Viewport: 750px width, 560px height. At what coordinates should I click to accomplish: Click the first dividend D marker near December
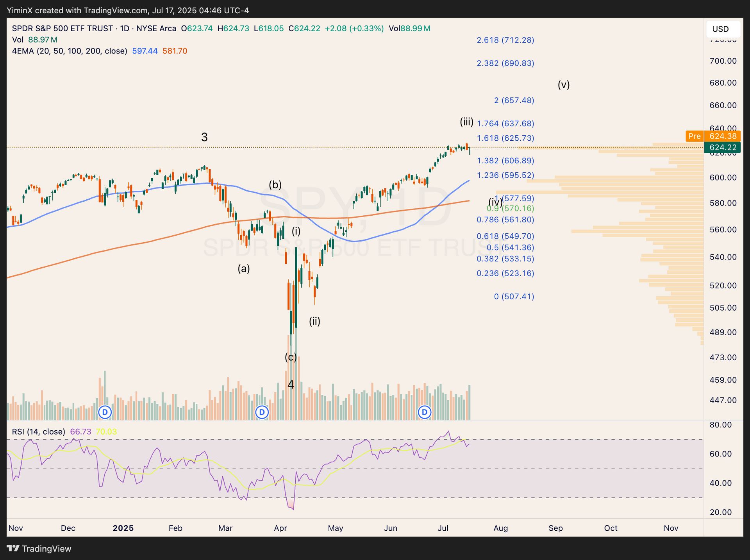[105, 412]
